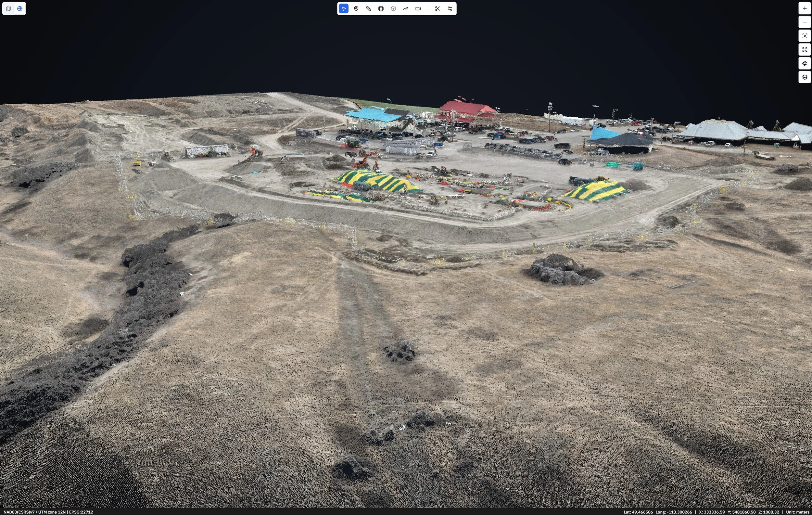
Task: Open the point cloud display settings
Action: 450,8
